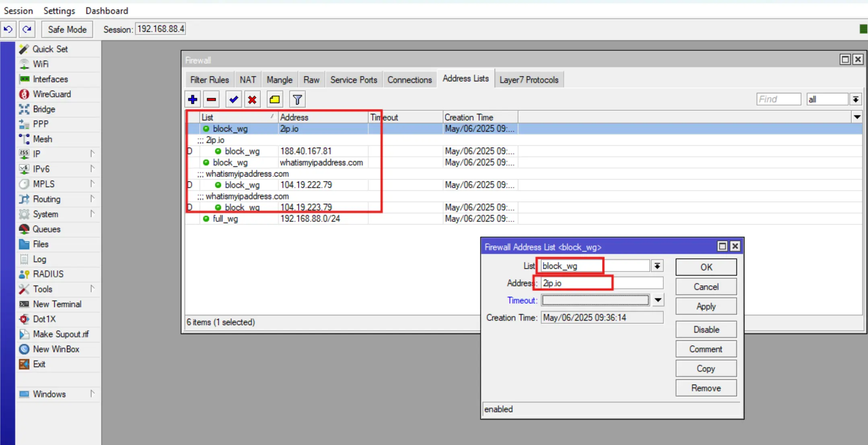Viewport: 868px width, 445px height.
Task: Enable entry with blue checkmark icon
Action: (234, 99)
